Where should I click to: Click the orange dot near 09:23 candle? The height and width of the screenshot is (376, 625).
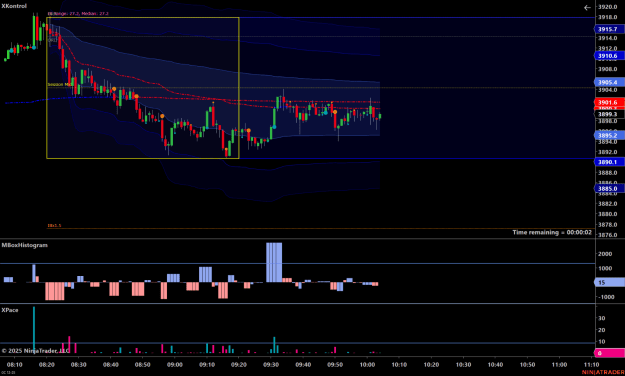(x=248, y=130)
